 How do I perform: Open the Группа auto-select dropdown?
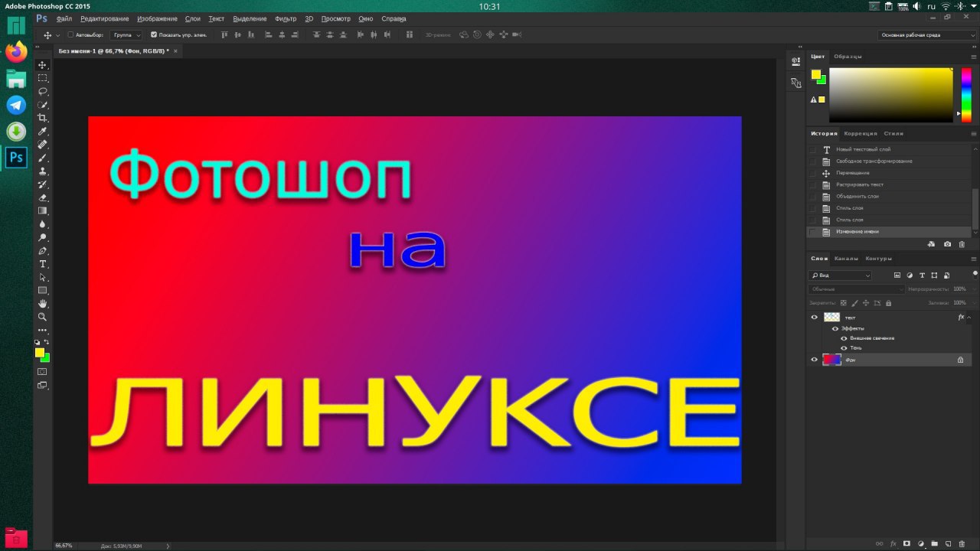127,34
